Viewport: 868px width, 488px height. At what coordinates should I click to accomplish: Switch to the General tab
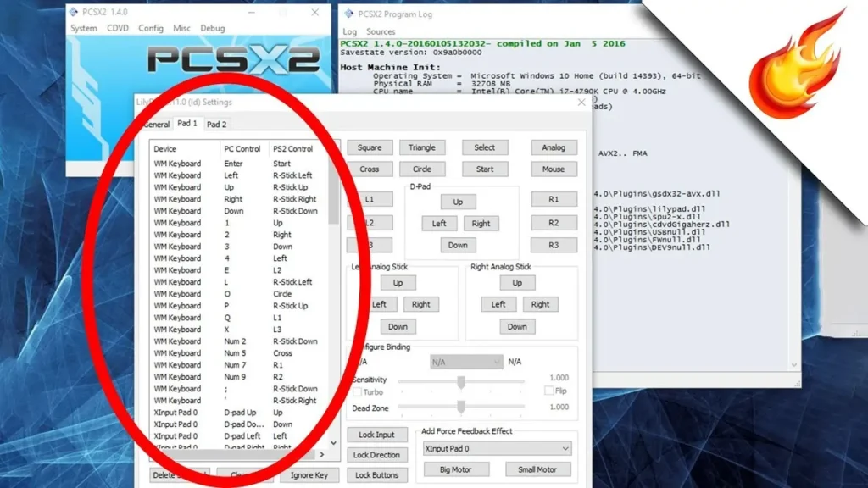point(156,125)
